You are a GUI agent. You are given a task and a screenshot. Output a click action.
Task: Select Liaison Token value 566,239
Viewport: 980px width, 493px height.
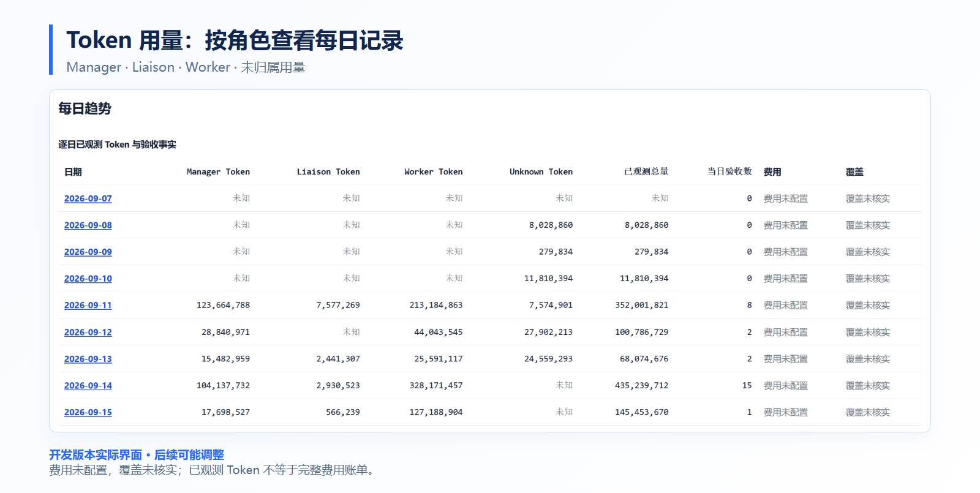(343, 412)
